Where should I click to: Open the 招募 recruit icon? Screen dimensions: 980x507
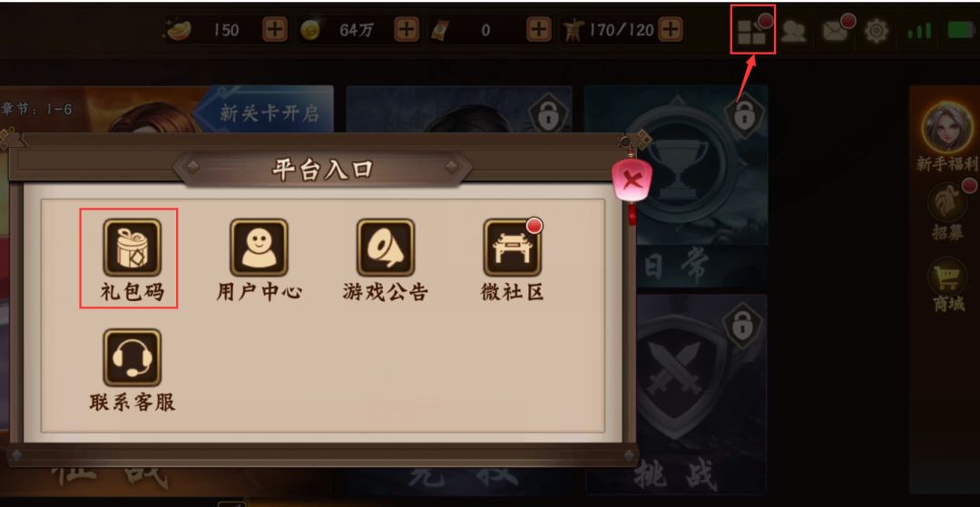(947, 203)
